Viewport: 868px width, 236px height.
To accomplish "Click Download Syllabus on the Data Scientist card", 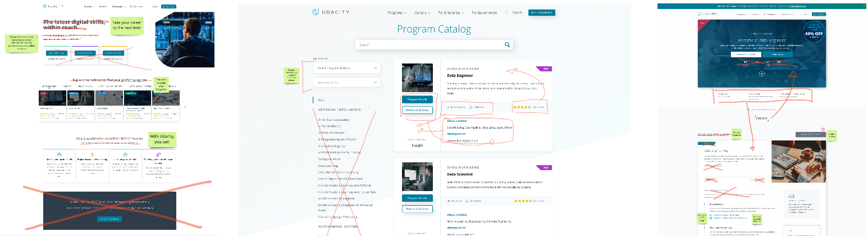I will click(417, 208).
